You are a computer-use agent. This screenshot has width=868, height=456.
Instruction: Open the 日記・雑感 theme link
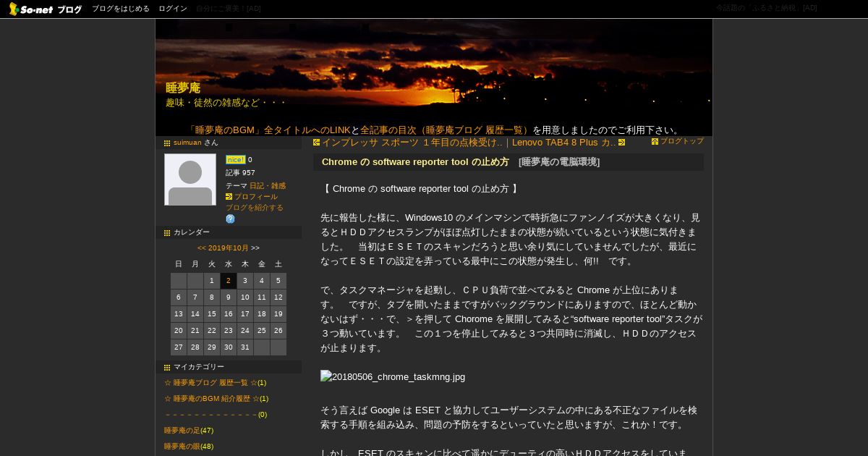(x=268, y=186)
